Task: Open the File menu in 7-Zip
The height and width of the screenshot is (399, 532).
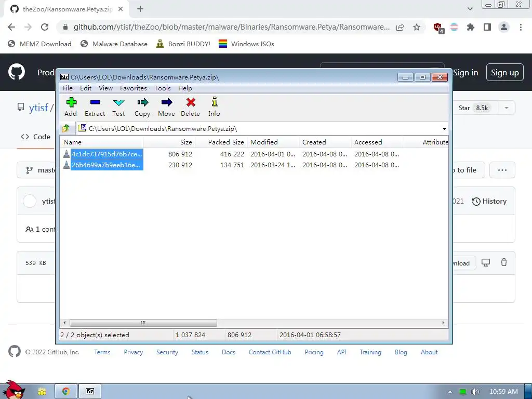Action: [x=68, y=88]
